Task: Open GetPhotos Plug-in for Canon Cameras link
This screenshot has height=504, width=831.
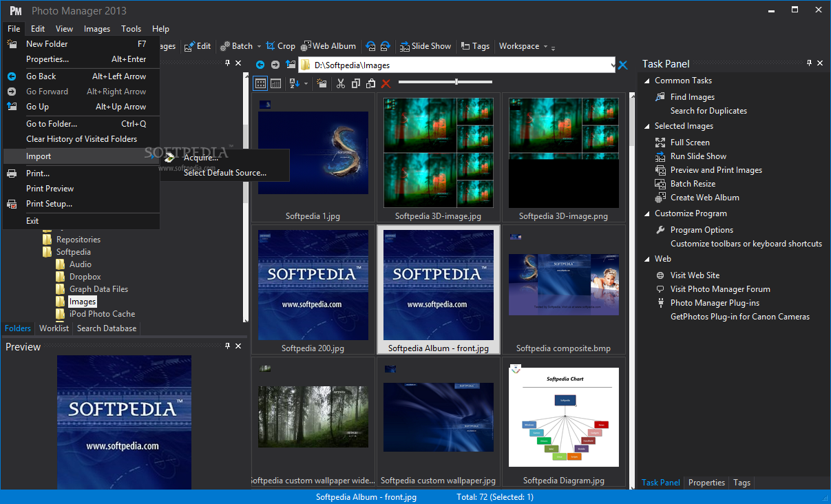Action: coord(740,317)
